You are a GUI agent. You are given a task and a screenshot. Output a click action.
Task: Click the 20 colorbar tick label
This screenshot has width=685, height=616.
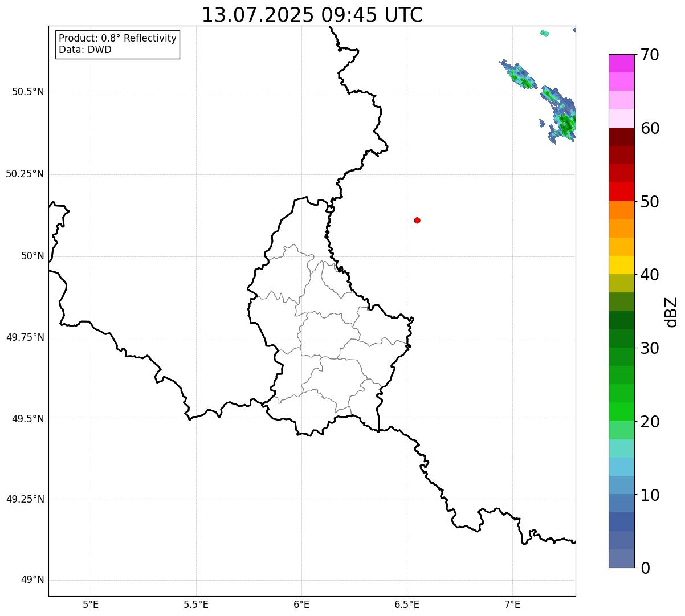649,422
